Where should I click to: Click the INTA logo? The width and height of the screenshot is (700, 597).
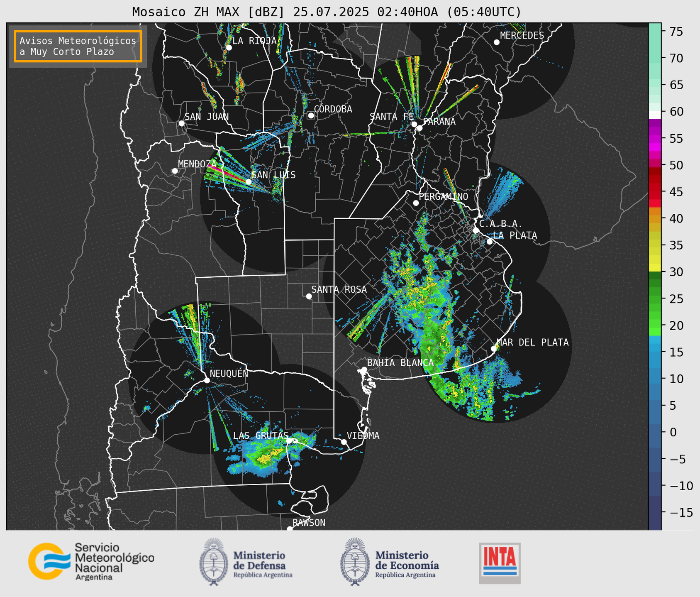click(500, 563)
